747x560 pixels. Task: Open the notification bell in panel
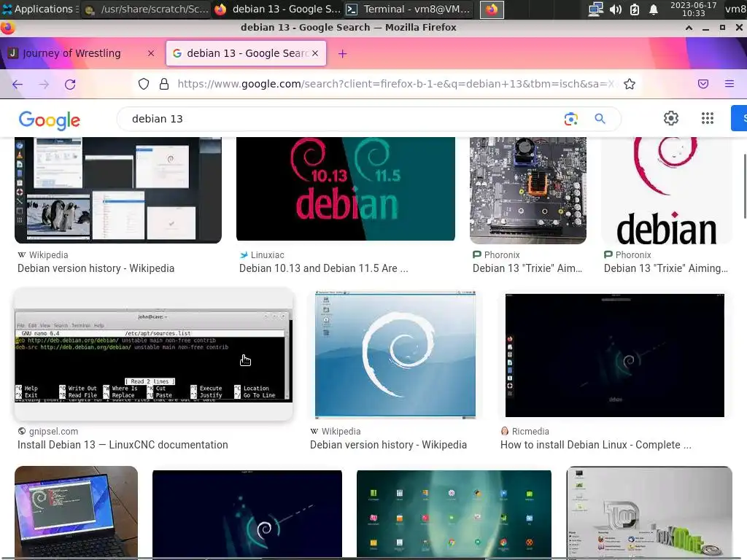[x=654, y=9]
